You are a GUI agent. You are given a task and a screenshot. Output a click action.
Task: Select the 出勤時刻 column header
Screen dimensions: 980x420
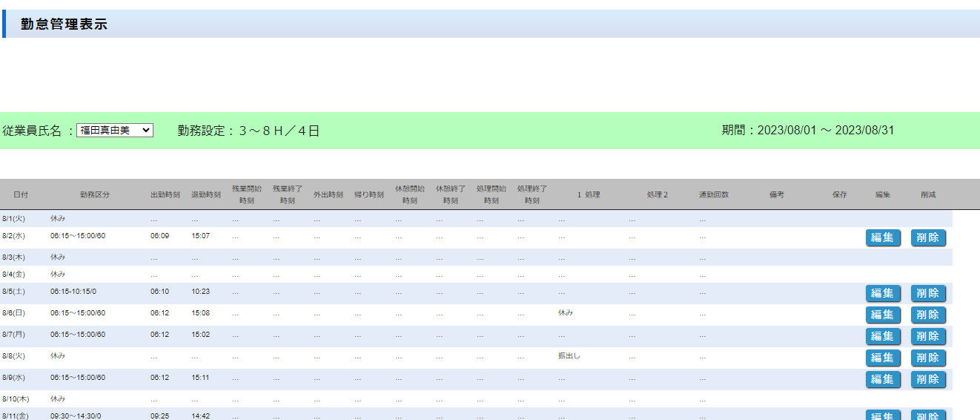[165, 194]
